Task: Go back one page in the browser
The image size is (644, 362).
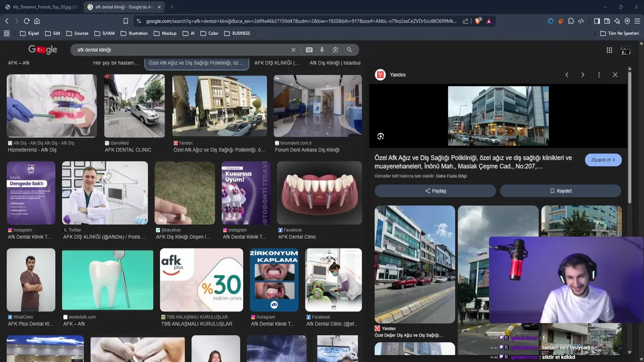Action: click(x=7, y=21)
